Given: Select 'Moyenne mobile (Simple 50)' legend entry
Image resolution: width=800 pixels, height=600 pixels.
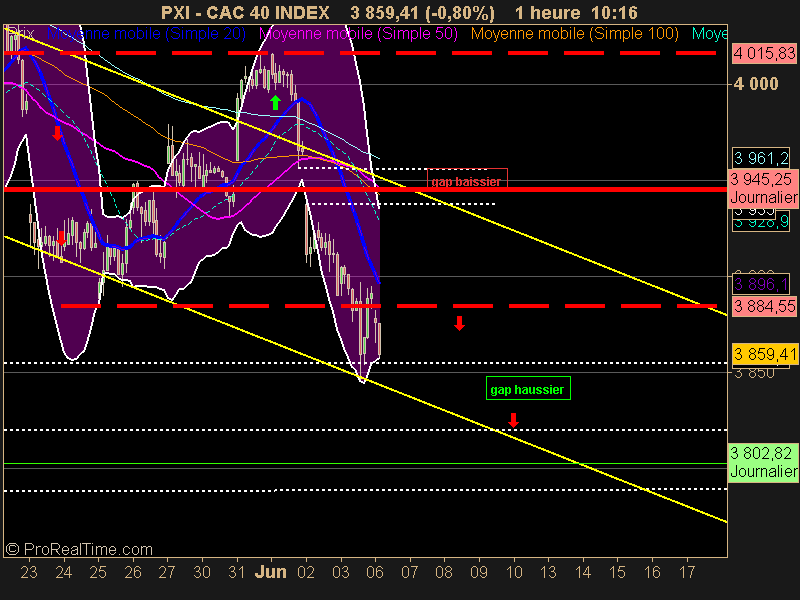Looking at the screenshot, I should (358, 34).
